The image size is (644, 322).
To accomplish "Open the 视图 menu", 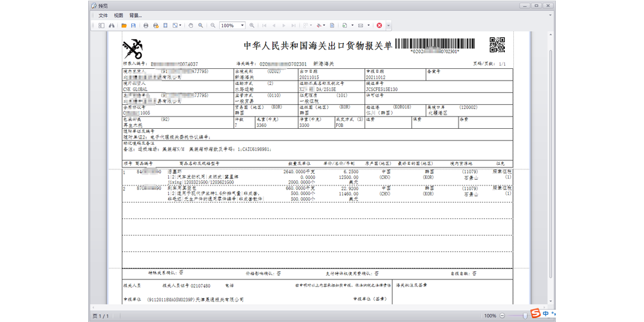I will pyautogui.click(x=118, y=15).
